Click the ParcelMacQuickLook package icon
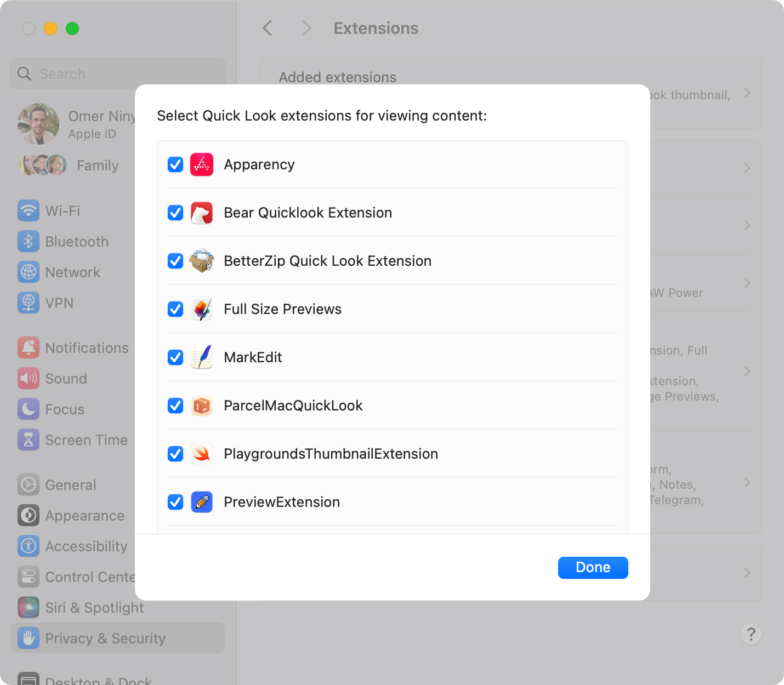Screen dimensions: 784x685 point(202,406)
